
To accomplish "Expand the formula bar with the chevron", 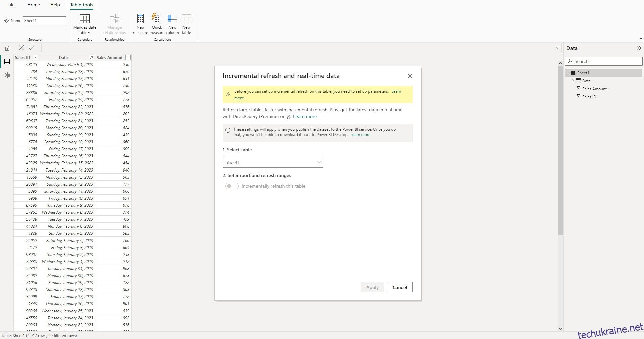I will coord(558,48).
